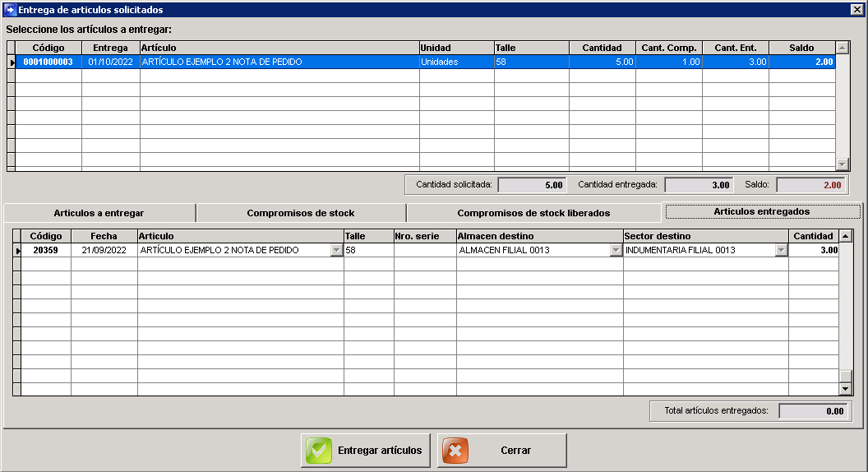Click the Entrega date 01/10/2022 cell
This screenshot has height=472, width=868.
[111, 62]
